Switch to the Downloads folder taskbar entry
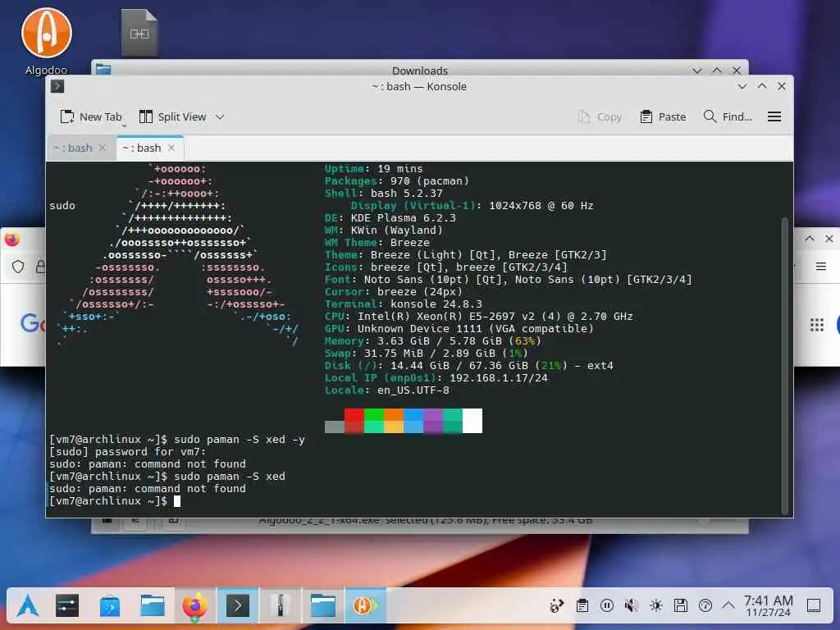The image size is (840, 630). pos(323,606)
